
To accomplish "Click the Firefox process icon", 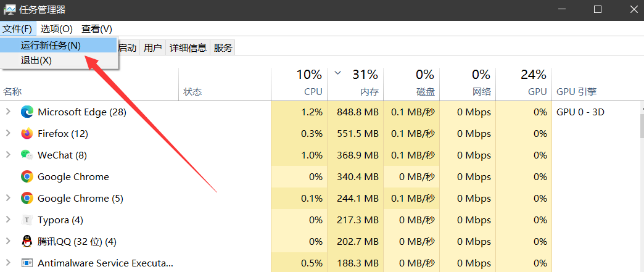I will (x=27, y=134).
